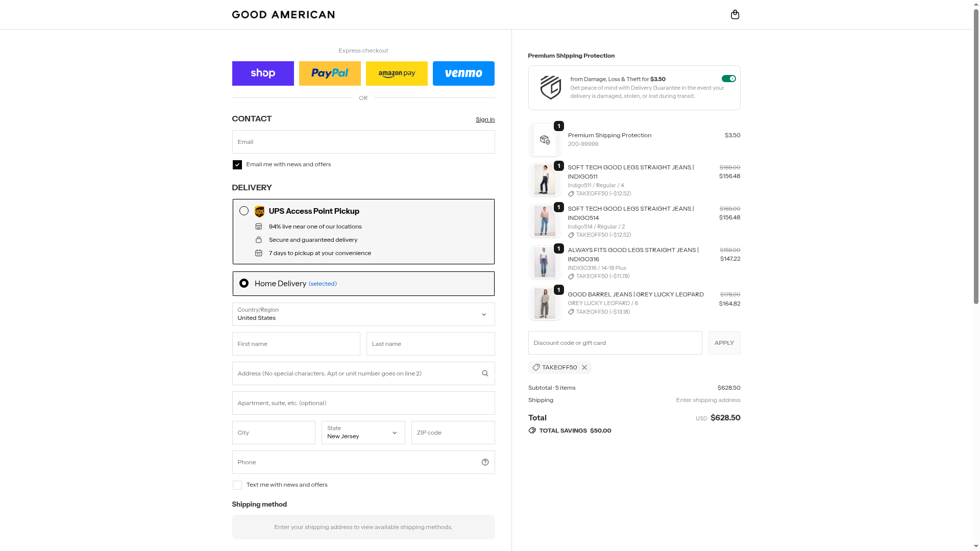Select Home Delivery radio option
Image resolution: width=980 pixels, height=551 pixels.
coord(244,283)
